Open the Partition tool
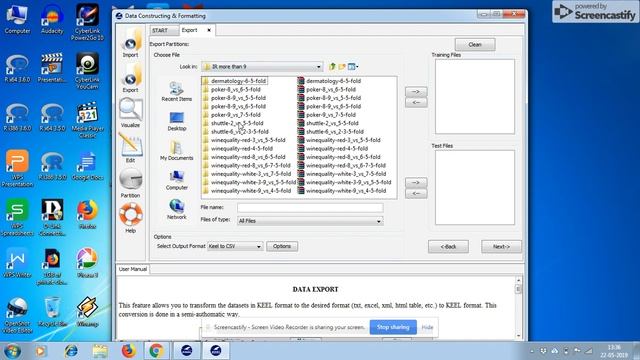Image resolution: width=640 pixels, height=360 pixels. [x=131, y=183]
